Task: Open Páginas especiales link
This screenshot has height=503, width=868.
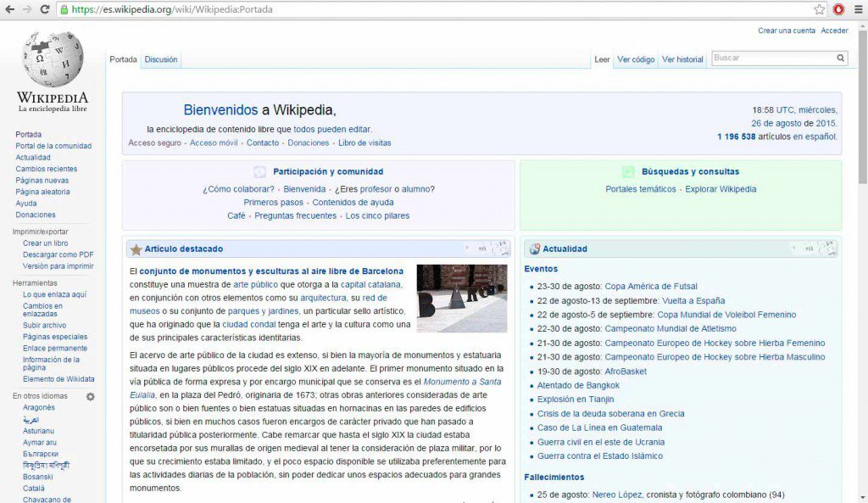Action: pos(55,337)
